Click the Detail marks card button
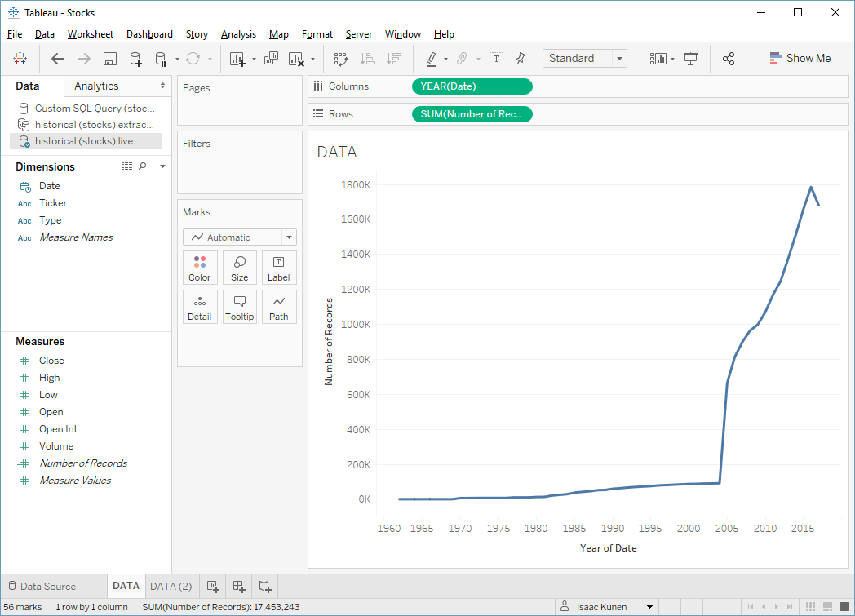Image resolution: width=855 pixels, height=616 pixels. (200, 307)
